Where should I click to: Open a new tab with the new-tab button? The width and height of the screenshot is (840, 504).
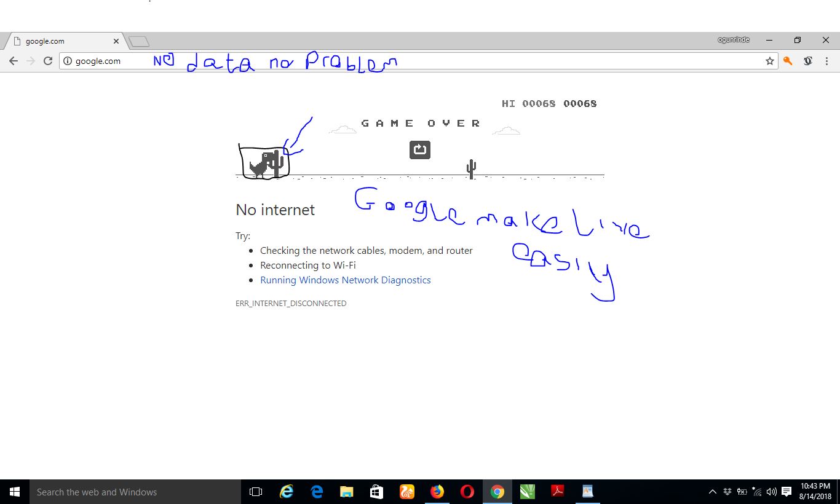pyautogui.click(x=139, y=41)
